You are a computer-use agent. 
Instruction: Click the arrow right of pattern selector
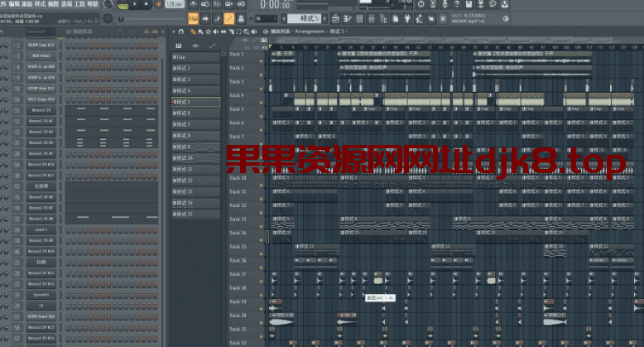(324, 18)
